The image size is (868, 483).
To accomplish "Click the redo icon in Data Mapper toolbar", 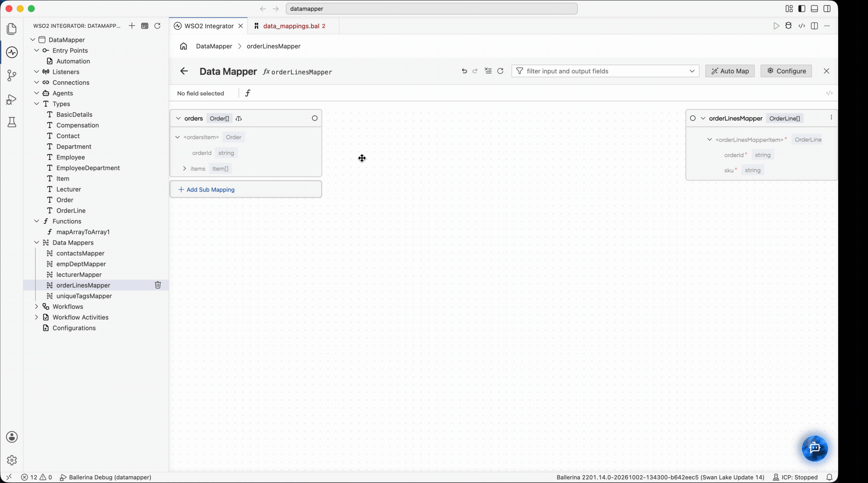I will click(x=475, y=71).
